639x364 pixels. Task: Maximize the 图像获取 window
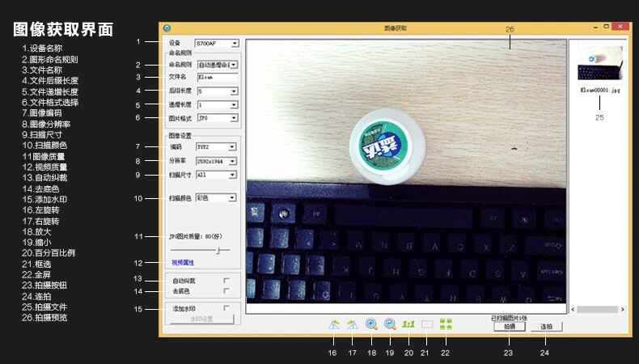[607, 27]
